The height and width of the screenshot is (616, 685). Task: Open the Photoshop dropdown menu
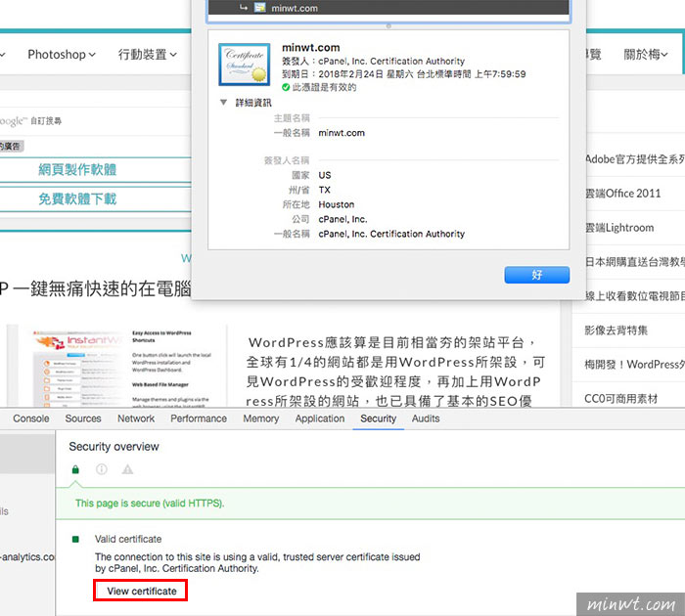62,55
